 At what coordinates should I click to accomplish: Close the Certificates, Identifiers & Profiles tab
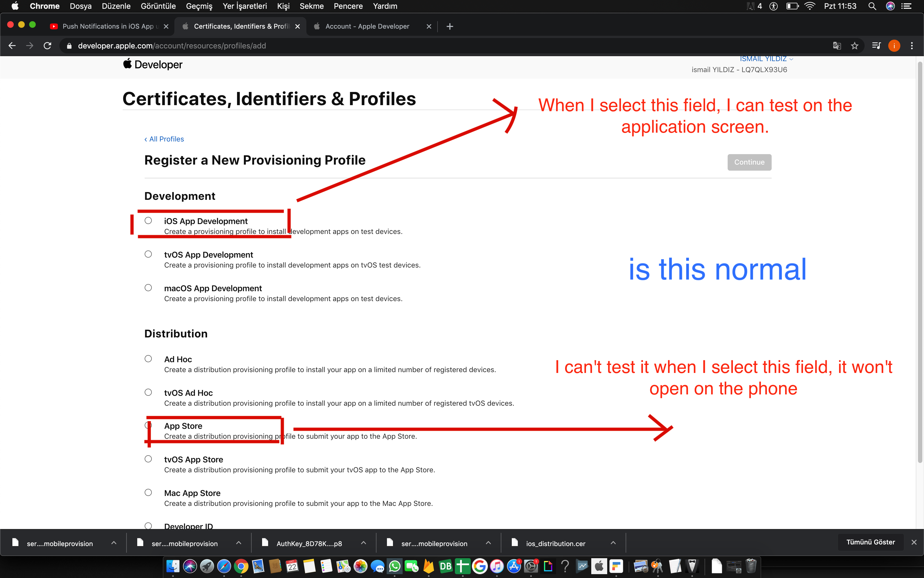298,26
